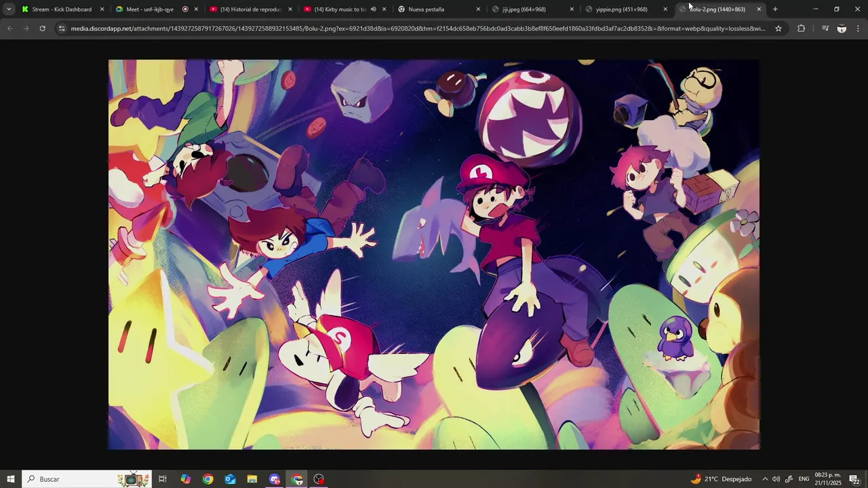This screenshot has height=488, width=868.
Task: Show hidden system tray icons
Action: coord(765,479)
